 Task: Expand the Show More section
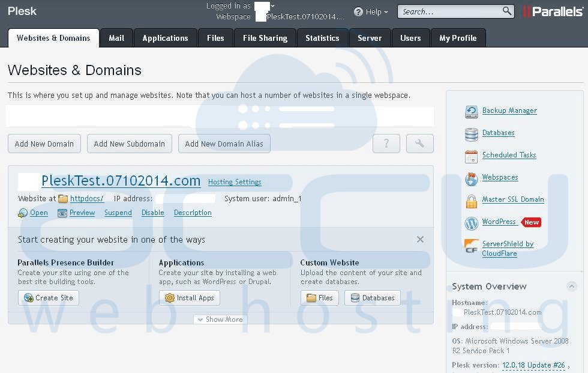(220, 319)
